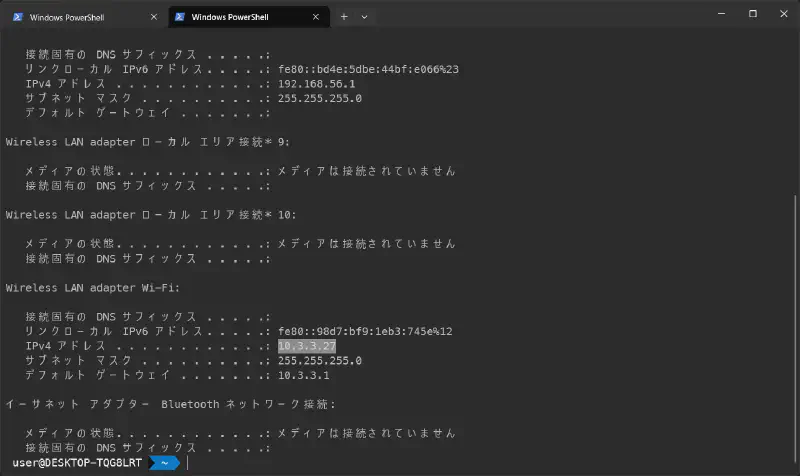Viewport: 800px width, 476px height.
Task: Click the PowerShell icon on the first tab
Action: 17,17
